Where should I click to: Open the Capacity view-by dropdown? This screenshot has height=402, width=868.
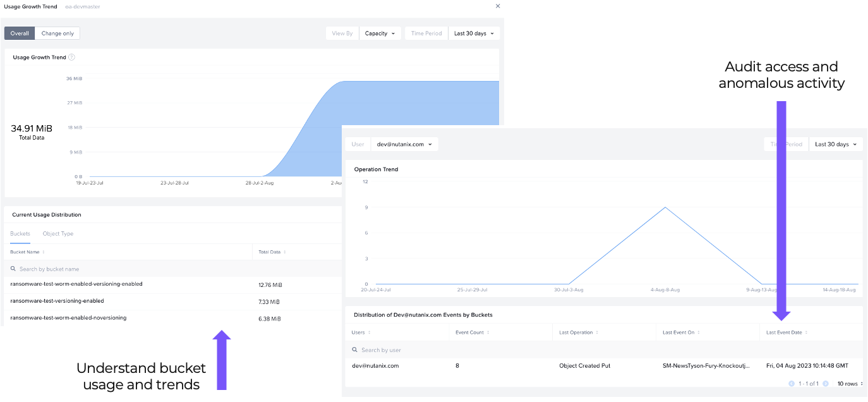pos(380,33)
